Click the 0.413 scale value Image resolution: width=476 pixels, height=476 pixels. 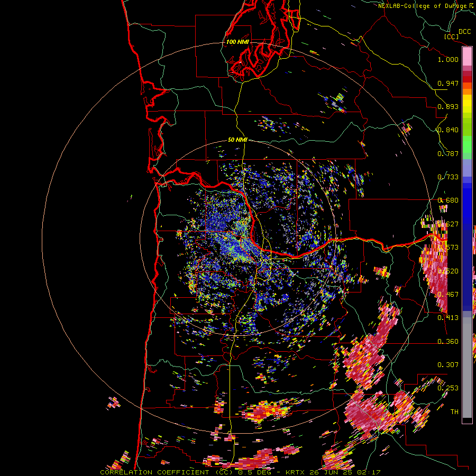(448, 318)
